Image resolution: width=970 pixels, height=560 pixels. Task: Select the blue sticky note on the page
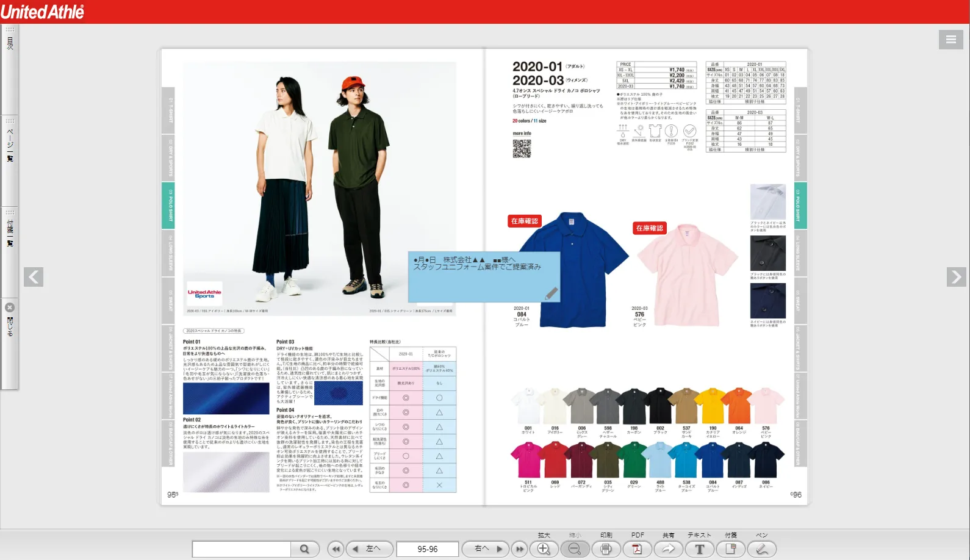point(484,277)
